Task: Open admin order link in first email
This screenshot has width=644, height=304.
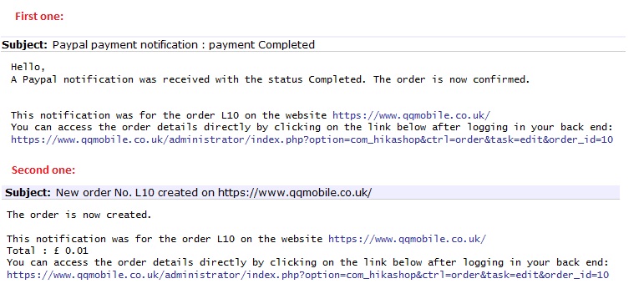Action: pyautogui.click(x=312, y=139)
